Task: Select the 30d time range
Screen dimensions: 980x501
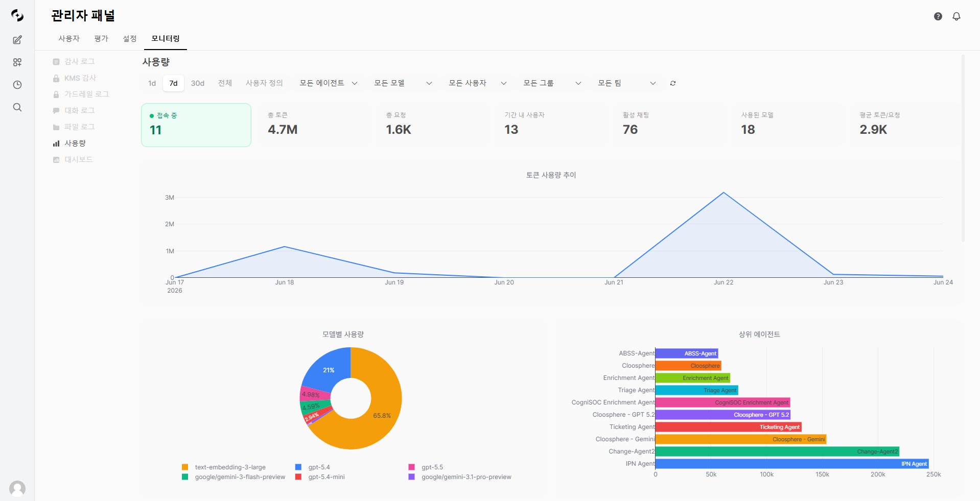Action: 198,83
